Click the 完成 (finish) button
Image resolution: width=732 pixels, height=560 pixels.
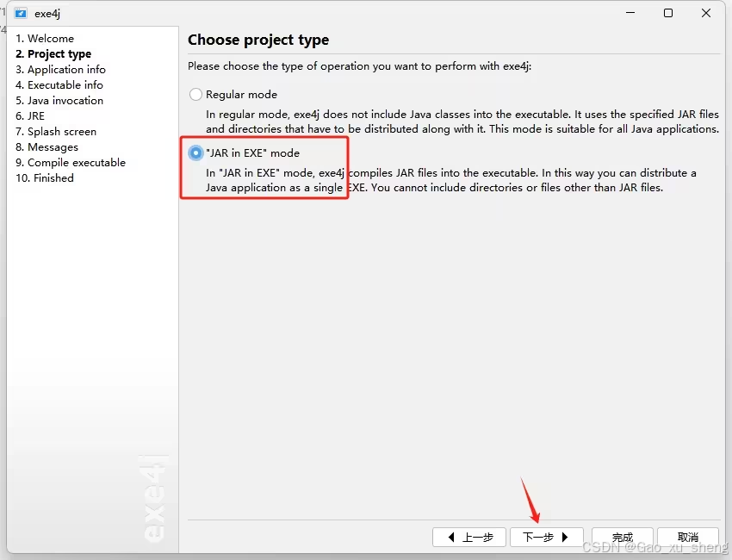point(623,537)
